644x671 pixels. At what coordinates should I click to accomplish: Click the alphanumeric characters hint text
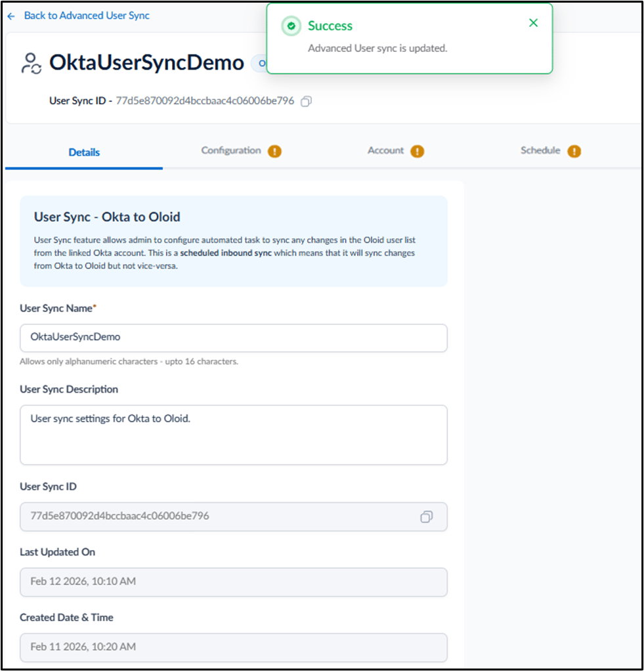(x=129, y=362)
